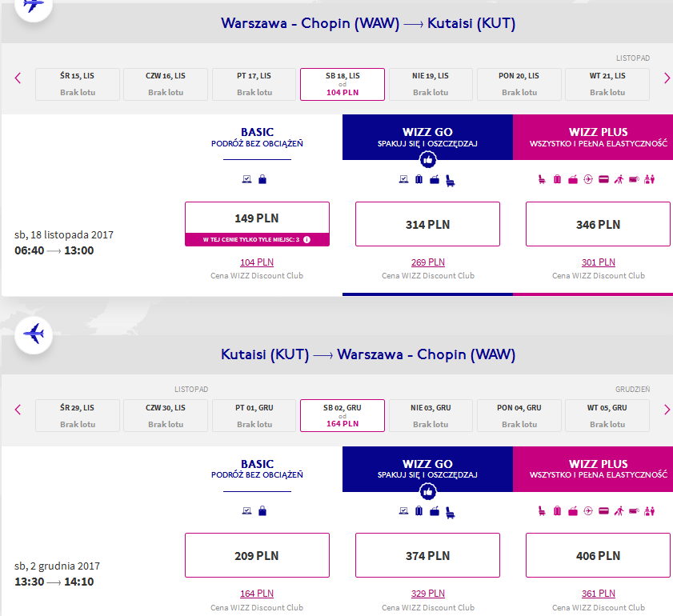Screen dimensions: 673x616
Task: Click online check-in icon under outbound BASIC
Action: [x=246, y=179]
